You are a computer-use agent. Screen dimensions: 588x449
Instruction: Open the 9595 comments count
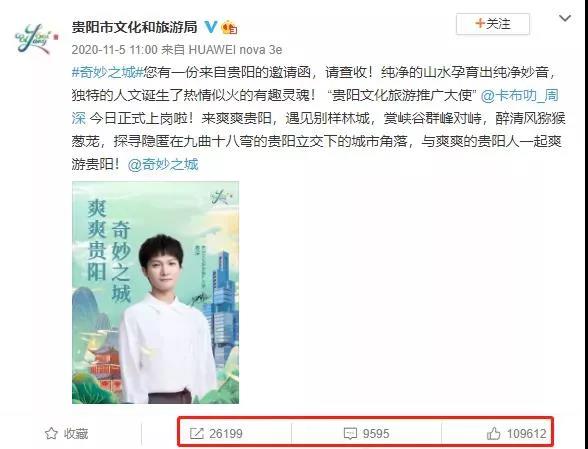[376, 434]
